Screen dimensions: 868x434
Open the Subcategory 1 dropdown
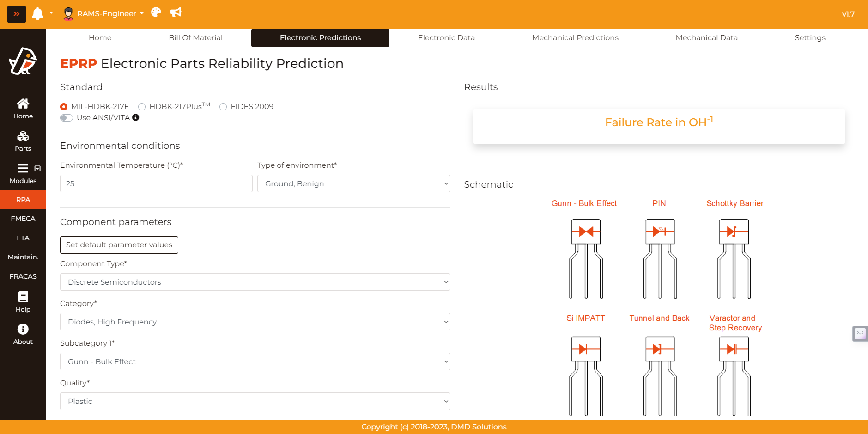click(255, 361)
